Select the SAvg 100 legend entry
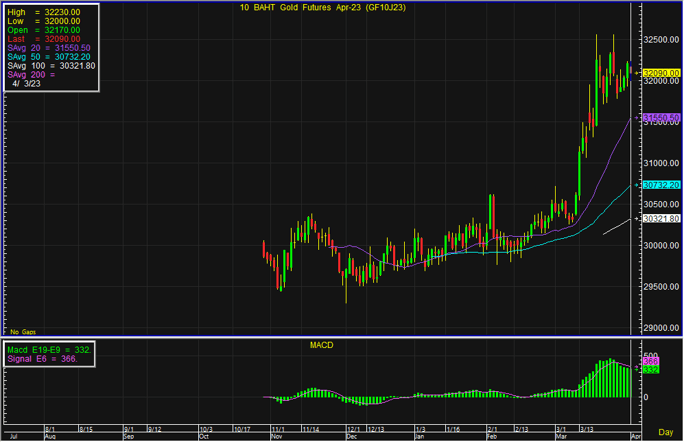This screenshot has height=442, width=684. click(51, 66)
